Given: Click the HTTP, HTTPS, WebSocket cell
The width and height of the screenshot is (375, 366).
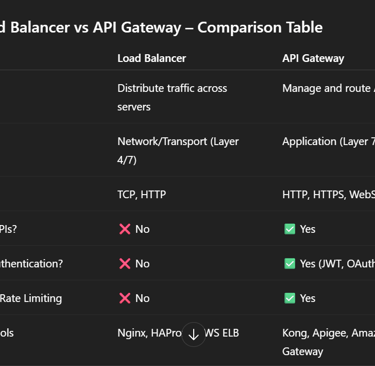Looking at the screenshot, I should pos(328,194).
